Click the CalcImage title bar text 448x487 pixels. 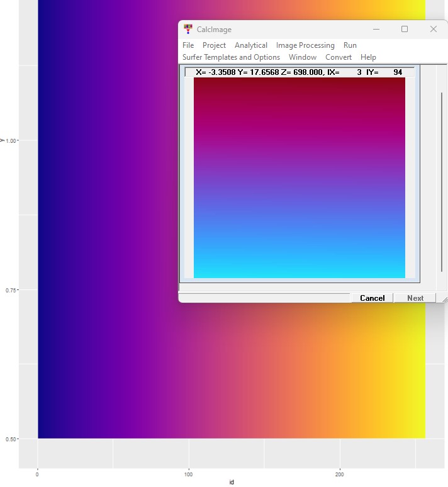click(x=214, y=29)
